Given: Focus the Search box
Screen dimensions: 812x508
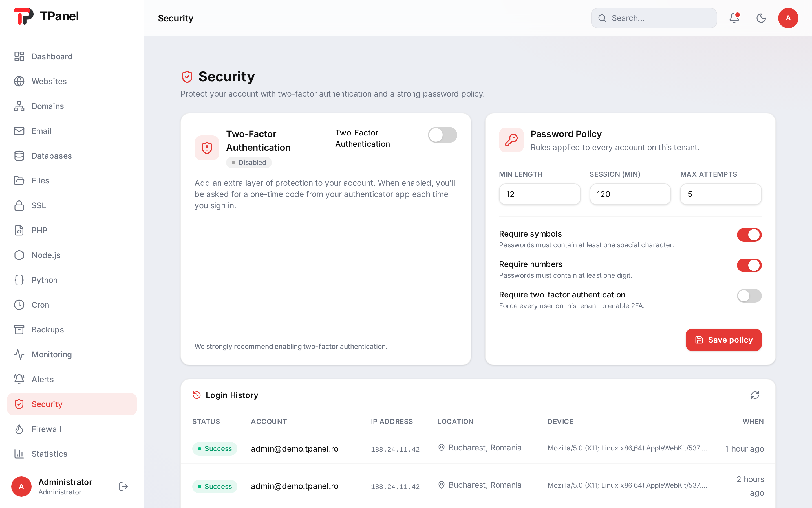Looking at the screenshot, I should 654,18.
